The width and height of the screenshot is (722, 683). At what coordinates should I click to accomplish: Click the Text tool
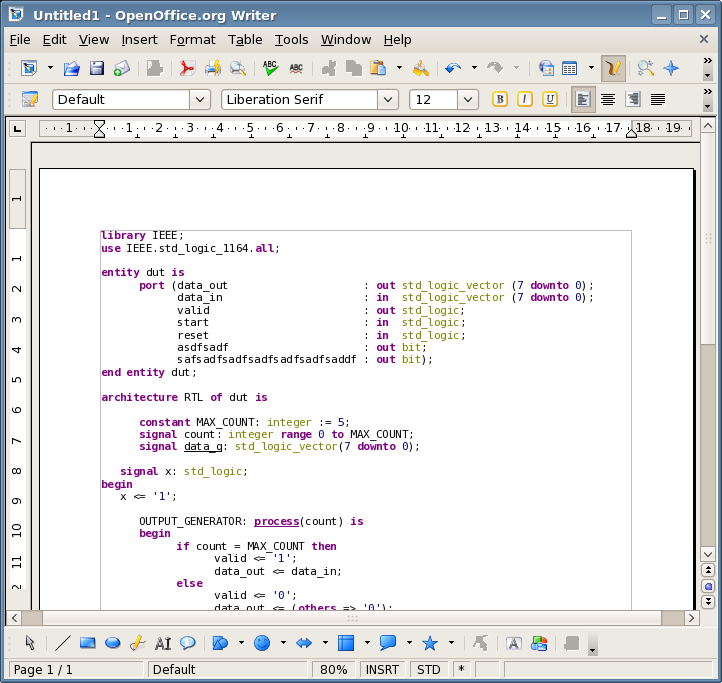coord(163,643)
